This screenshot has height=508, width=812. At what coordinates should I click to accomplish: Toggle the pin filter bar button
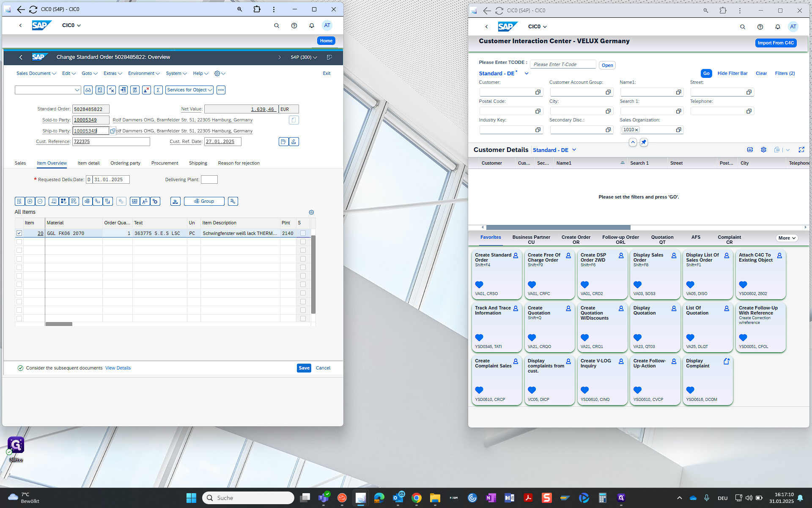point(644,142)
